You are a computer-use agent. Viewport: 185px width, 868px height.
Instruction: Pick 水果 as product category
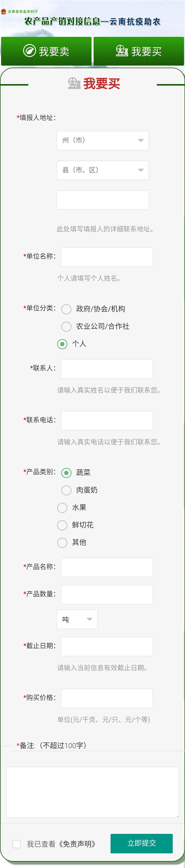pos(62,508)
